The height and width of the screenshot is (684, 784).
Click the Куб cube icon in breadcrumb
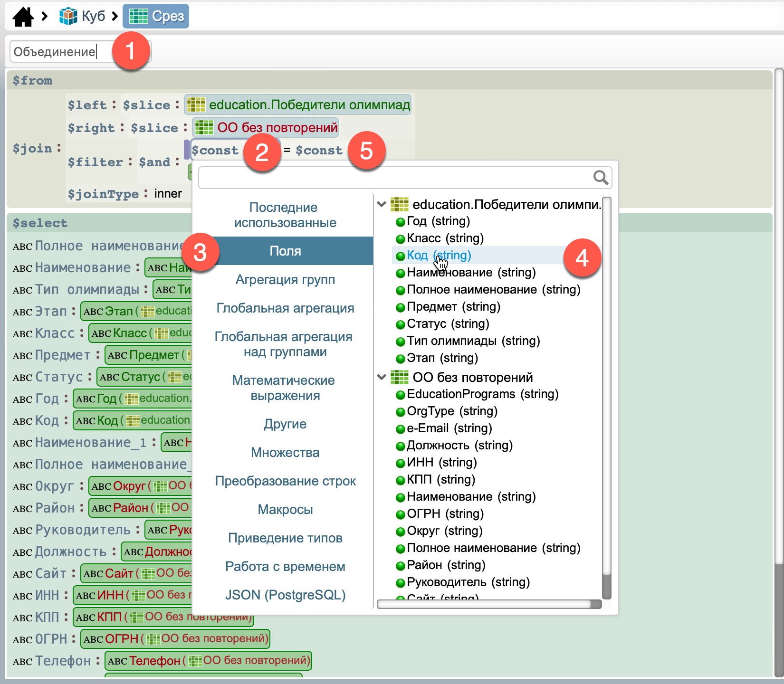pyautogui.click(x=68, y=16)
